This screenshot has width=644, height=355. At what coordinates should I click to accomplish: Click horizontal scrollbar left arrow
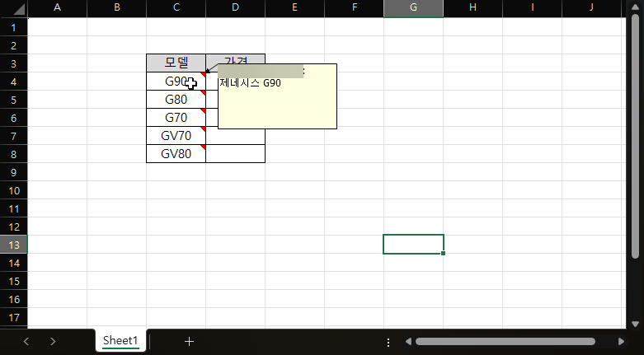pyautogui.click(x=408, y=342)
